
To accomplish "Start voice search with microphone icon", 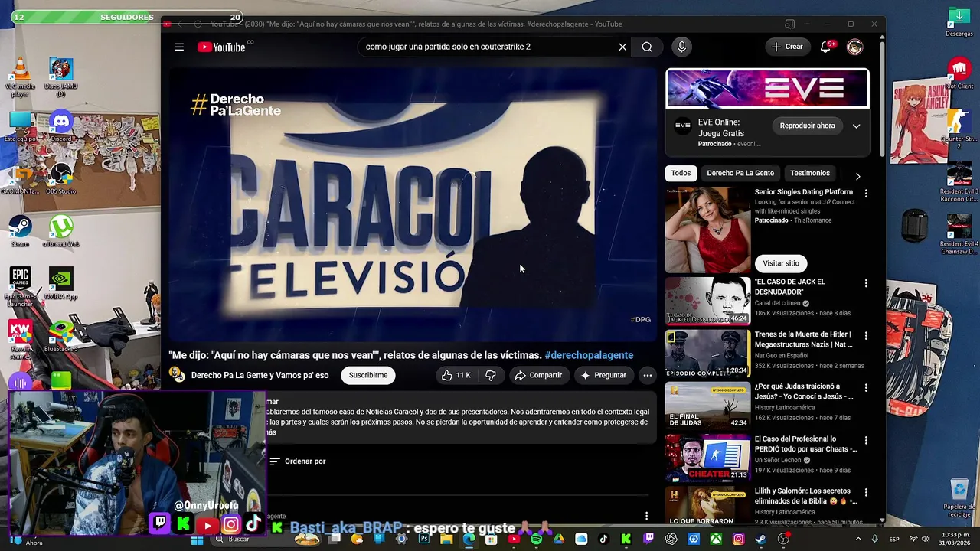I will click(x=681, y=47).
